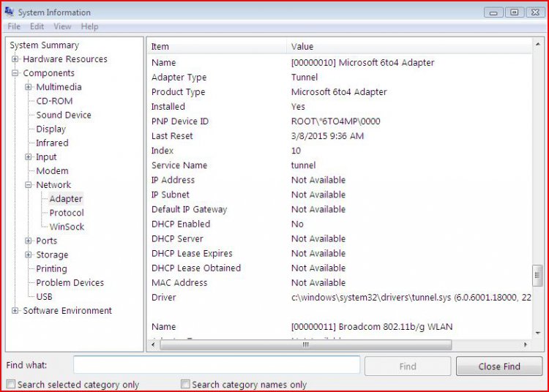Select the Last Reset row
The width and height of the screenshot is (549, 392).
tap(339, 136)
